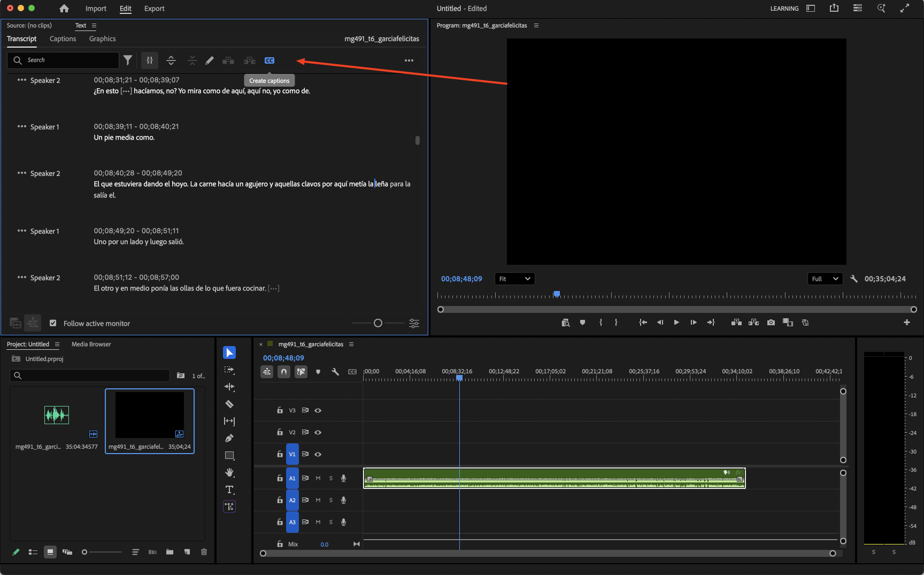
Task: Select the Pen tool in the tools panel
Action: coord(229,438)
